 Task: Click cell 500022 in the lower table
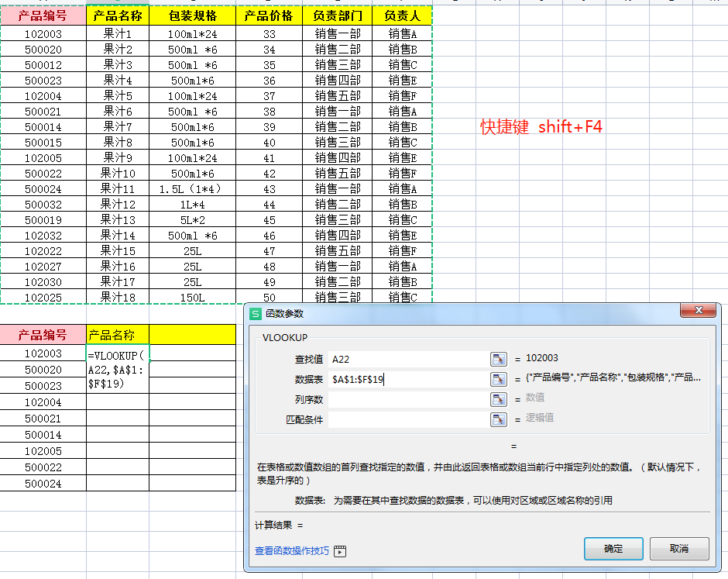[43, 467]
